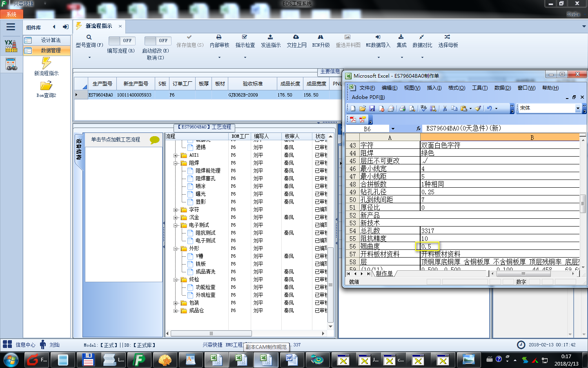The width and height of the screenshot is (588, 368).
Task: Click the 型号查询 search icon
Action: point(89,37)
